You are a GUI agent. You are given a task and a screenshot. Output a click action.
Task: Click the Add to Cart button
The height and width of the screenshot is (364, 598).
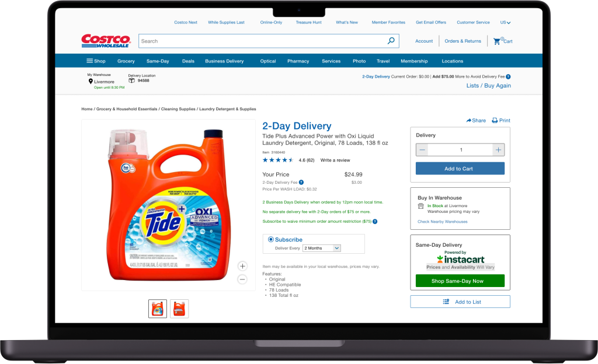click(460, 169)
